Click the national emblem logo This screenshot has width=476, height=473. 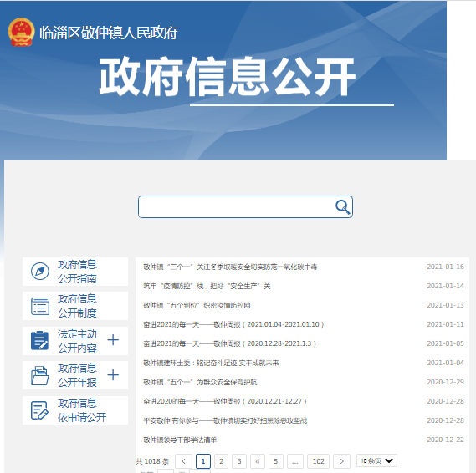[21, 32]
